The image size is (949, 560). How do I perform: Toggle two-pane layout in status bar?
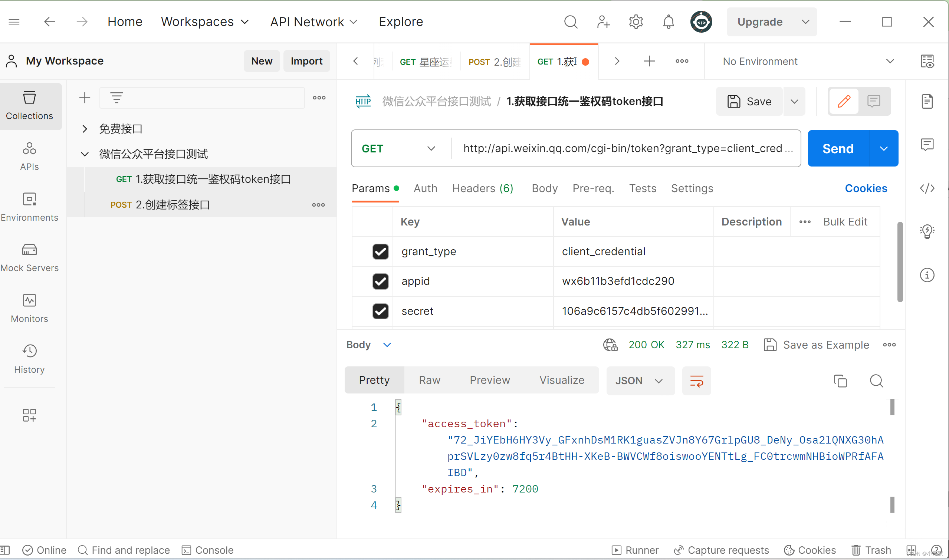pos(911,550)
